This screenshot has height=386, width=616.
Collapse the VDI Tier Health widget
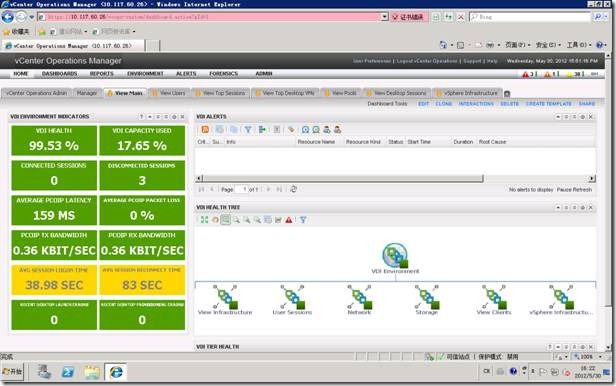pyautogui.click(x=558, y=347)
